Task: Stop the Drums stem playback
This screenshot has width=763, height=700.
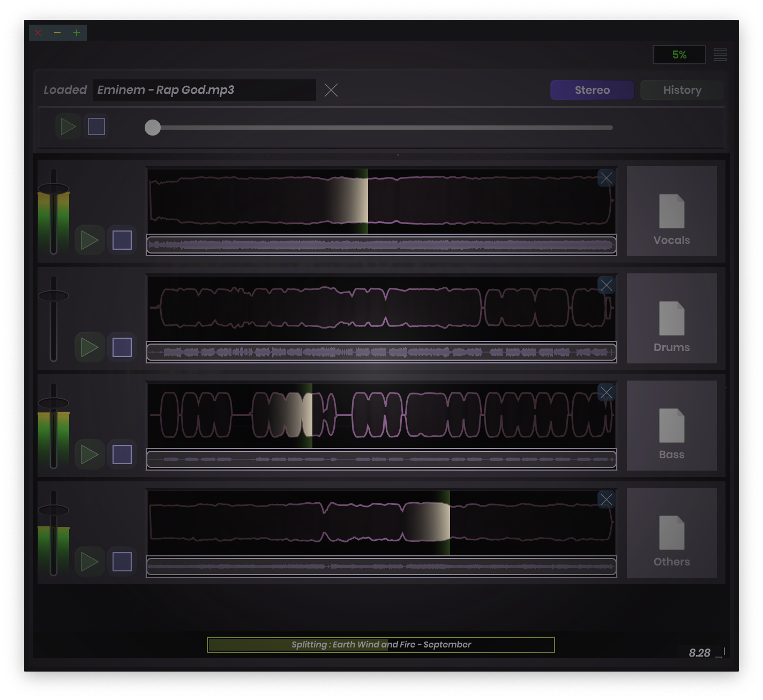Action: [x=122, y=347]
